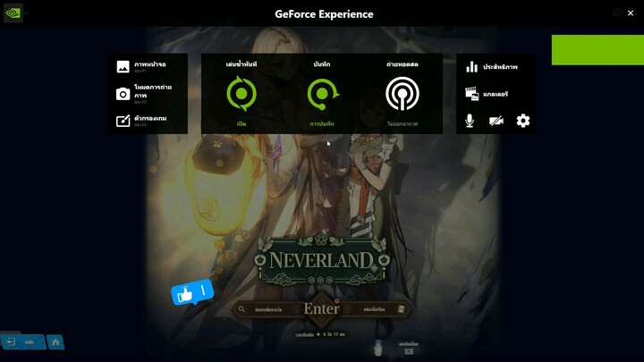Click the magnifier search icon in game bar
Screen dimensions: 644x362
(x=241, y=309)
